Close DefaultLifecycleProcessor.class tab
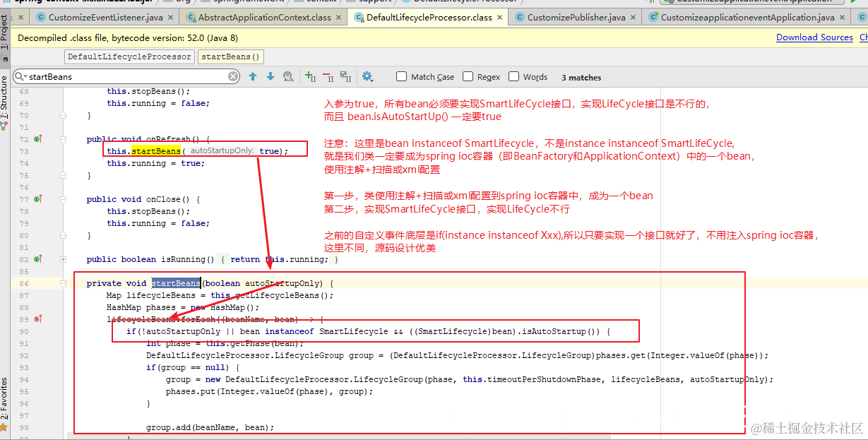 501,17
